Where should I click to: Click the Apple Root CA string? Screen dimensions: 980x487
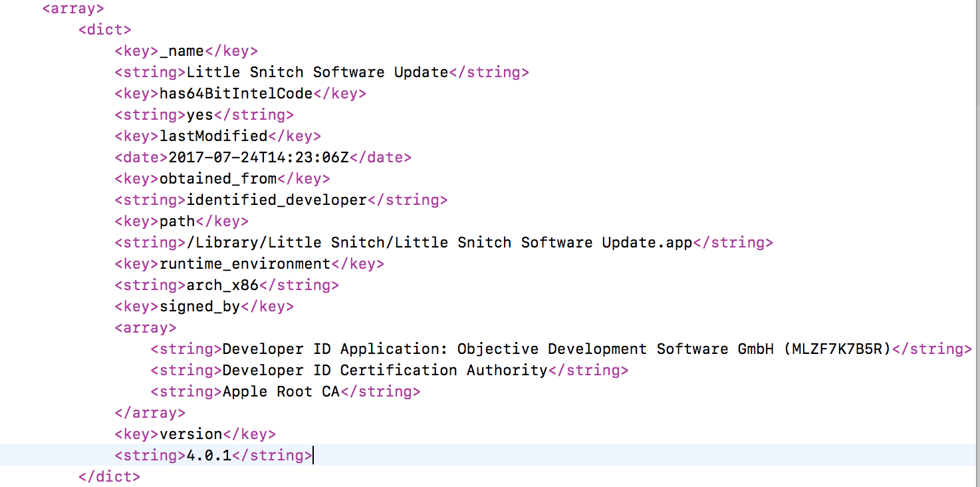point(281,392)
